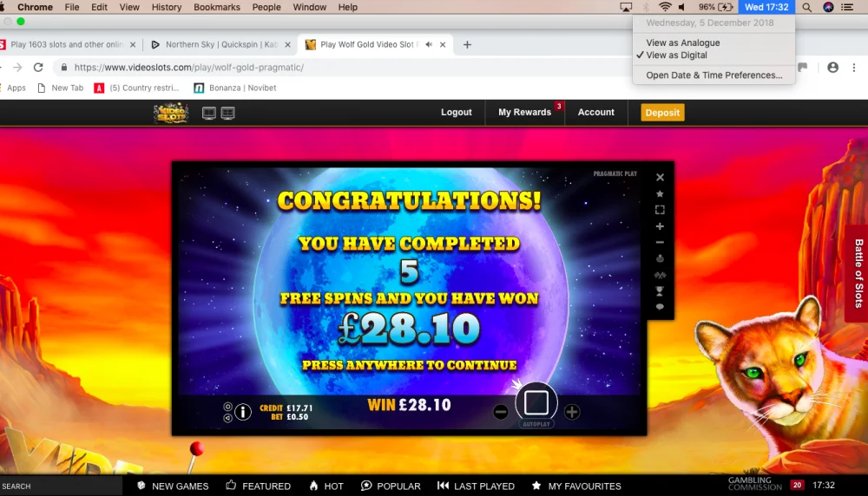Increase bet with the plus button

(572, 412)
